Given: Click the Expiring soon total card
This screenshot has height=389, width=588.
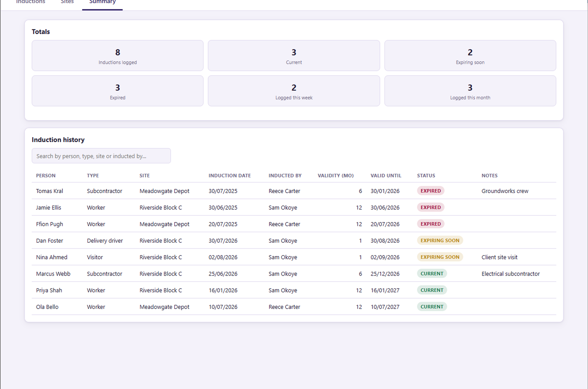Looking at the screenshot, I should (x=470, y=56).
